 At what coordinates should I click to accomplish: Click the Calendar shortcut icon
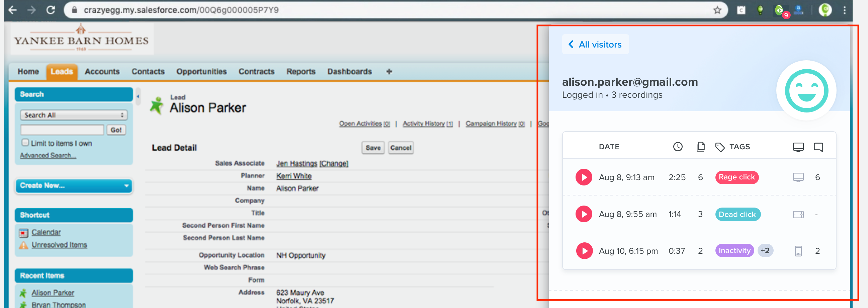(23, 233)
